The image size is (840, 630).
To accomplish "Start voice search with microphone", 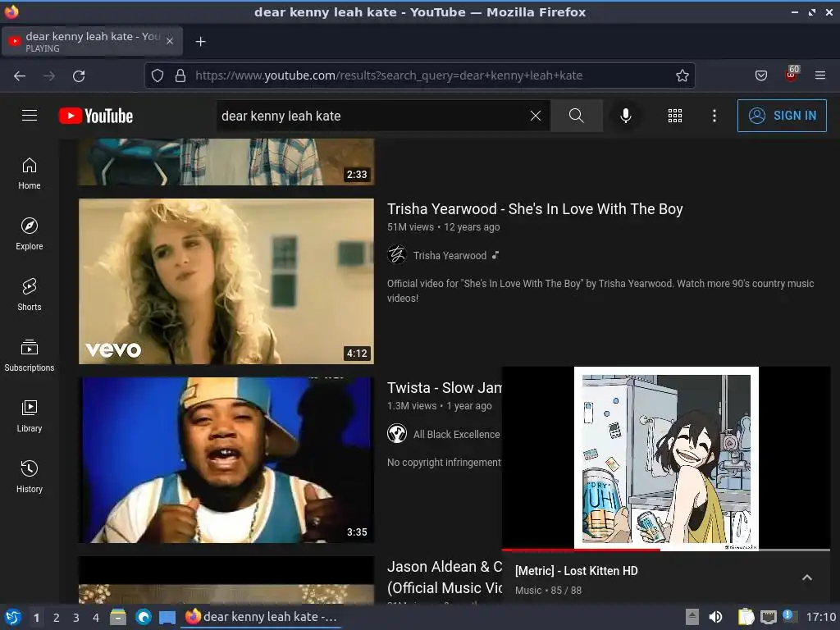I will pyautogui.click(x=625, y=116).
